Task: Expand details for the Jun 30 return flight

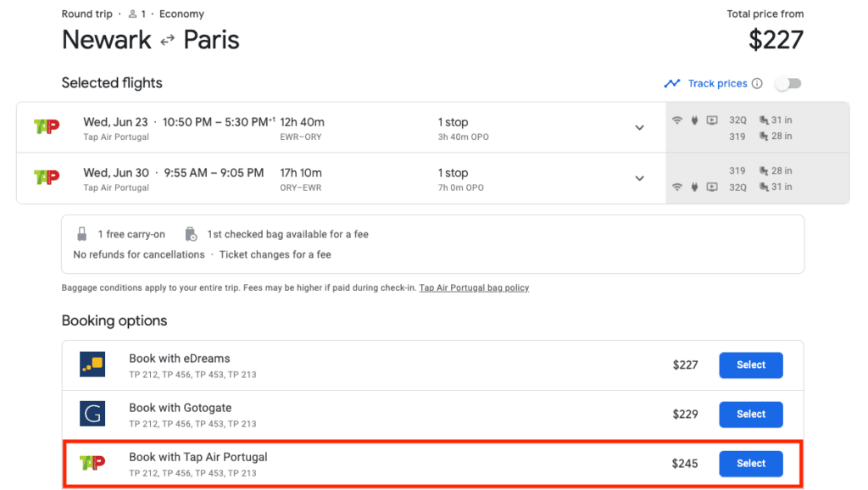Action: [640, 178]
